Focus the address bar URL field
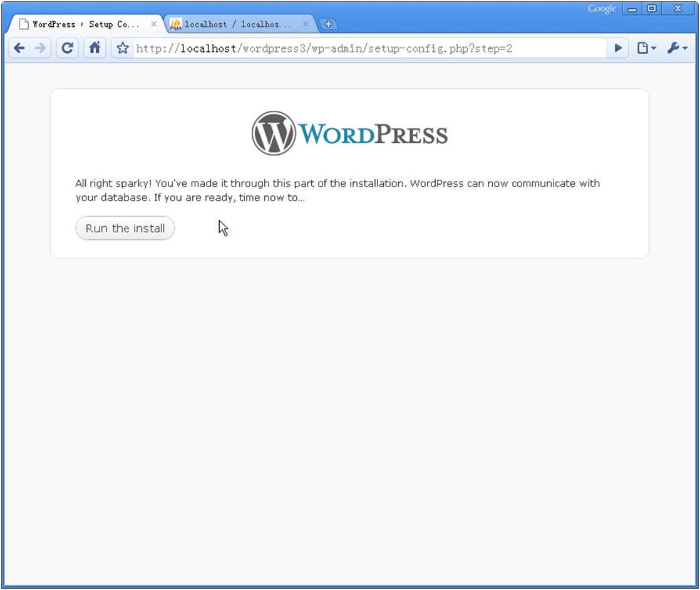700x590 pixels. [x=369, y=48]
